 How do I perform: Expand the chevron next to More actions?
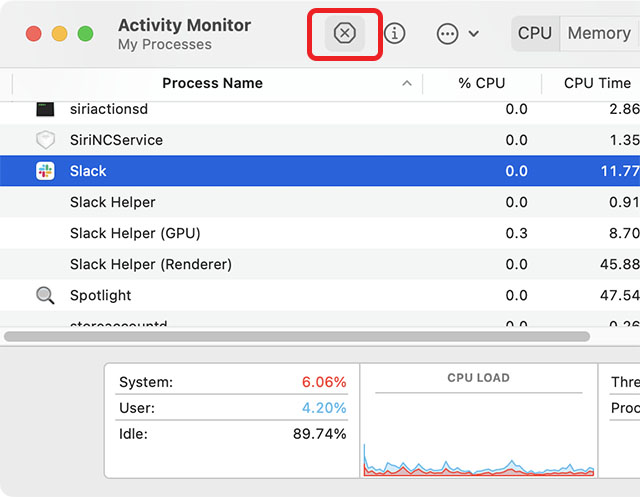click(473, 33)
